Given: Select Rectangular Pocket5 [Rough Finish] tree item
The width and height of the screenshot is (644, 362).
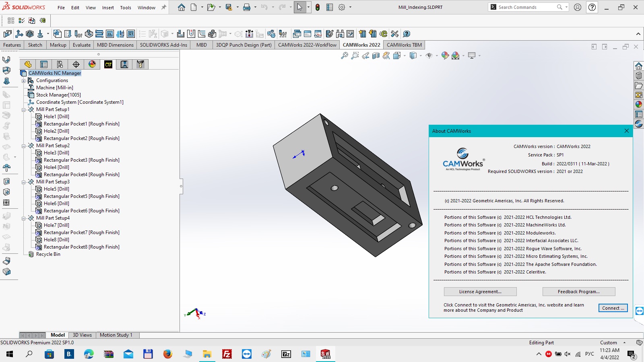Looking at the screenshot, I should point(82,196).
